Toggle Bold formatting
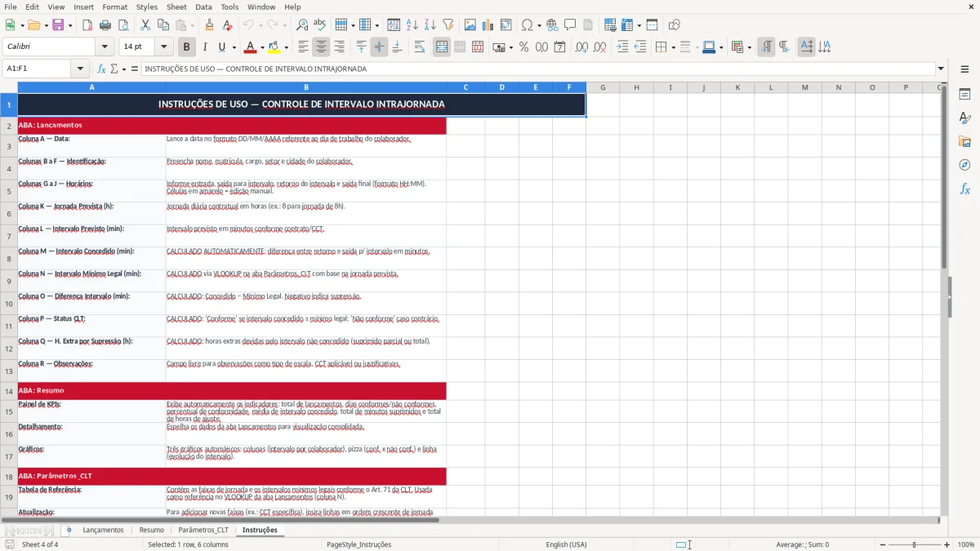The image size is (980, 551). [187, 47]
